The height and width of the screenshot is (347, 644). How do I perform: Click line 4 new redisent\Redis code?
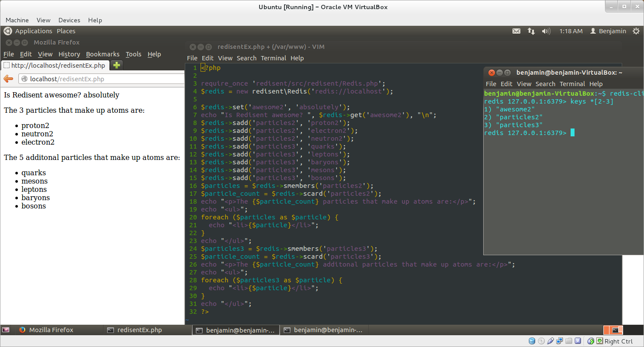(x=297, y=91)
